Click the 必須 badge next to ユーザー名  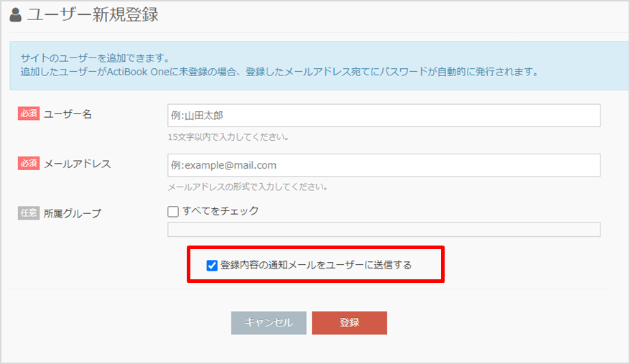[x=29, y=113]
